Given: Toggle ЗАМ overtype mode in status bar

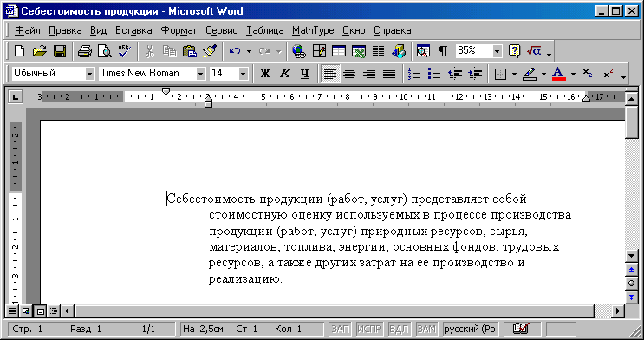Looking at the screenshot, I should pyautogui.click(x=426, y=329).
